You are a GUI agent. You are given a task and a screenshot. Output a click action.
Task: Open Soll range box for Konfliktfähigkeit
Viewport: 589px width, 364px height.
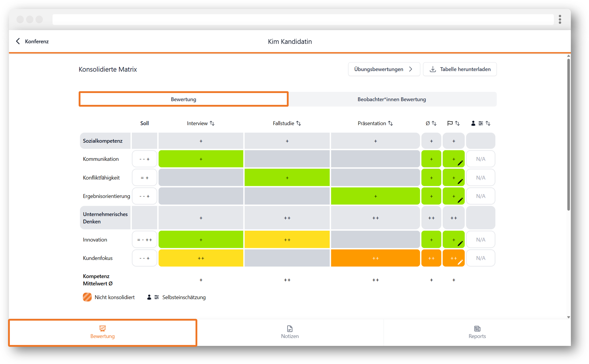[145, 178]
